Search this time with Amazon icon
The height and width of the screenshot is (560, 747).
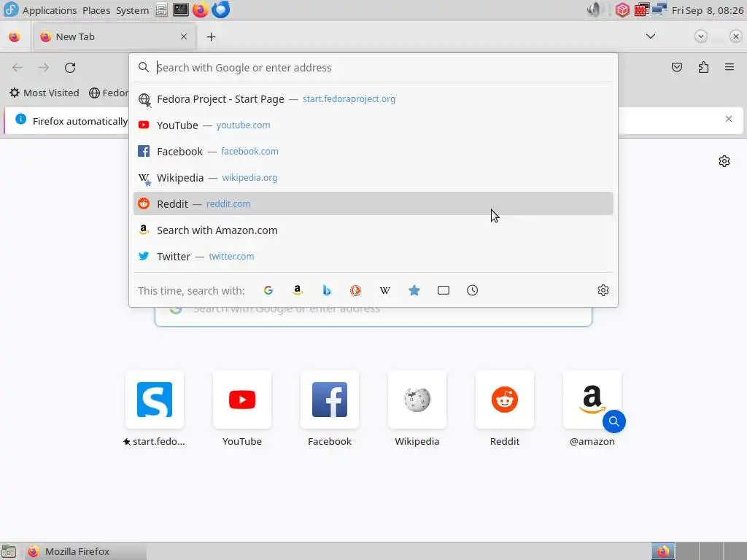coord(298,290)
